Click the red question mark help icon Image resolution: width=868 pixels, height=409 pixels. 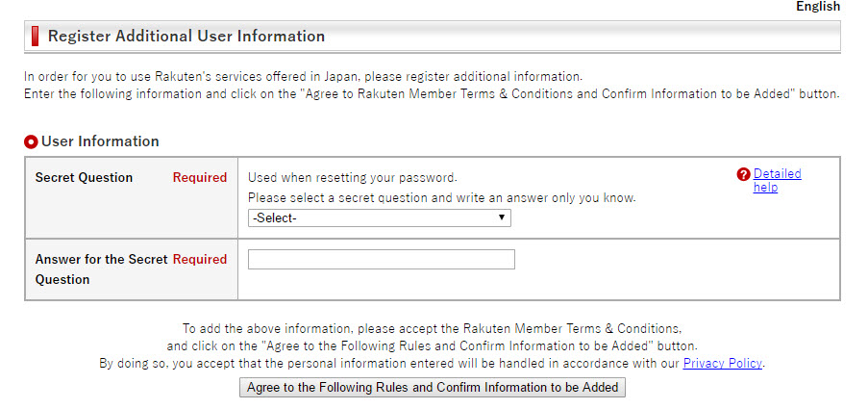[743, 174]
